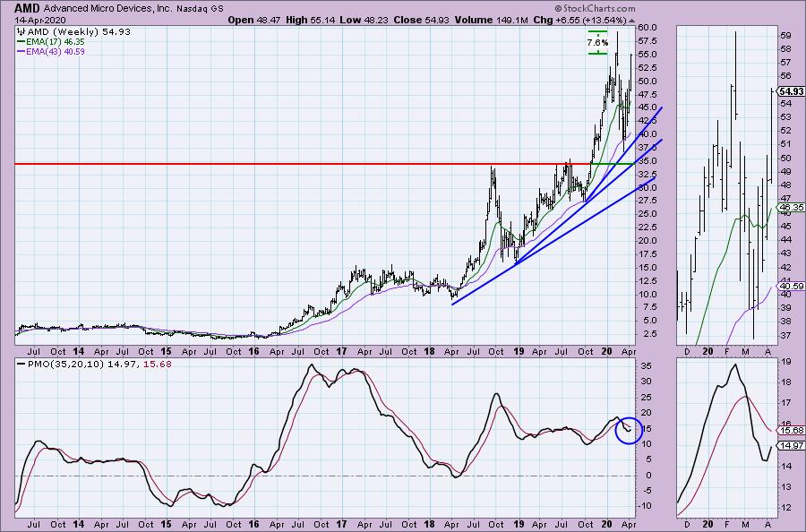The height and width of the screenshot is (532, 806).
Task: Click the Low 48.23 value
Action: (364, 20)
